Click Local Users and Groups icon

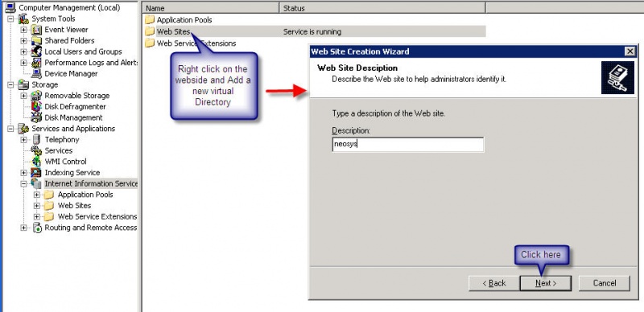pos(36,51)
